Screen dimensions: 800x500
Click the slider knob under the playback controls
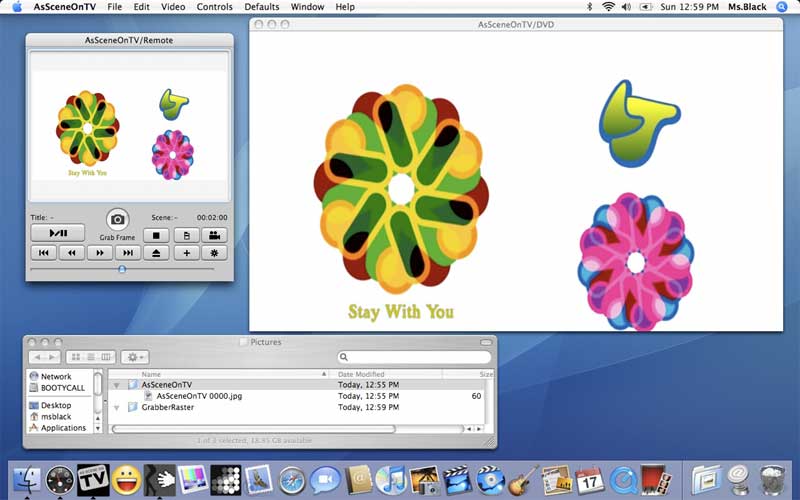[122, 269]
